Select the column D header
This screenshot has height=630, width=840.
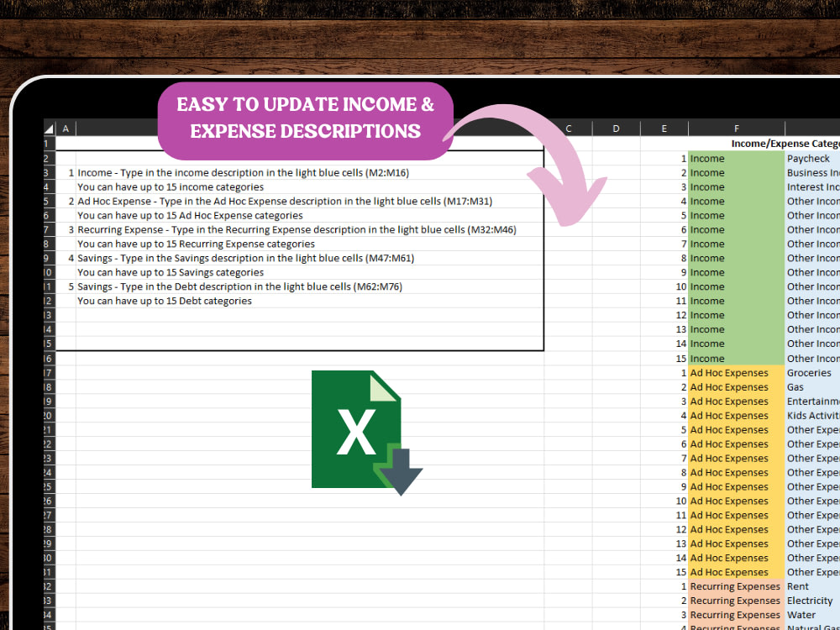tap(616, 128)
